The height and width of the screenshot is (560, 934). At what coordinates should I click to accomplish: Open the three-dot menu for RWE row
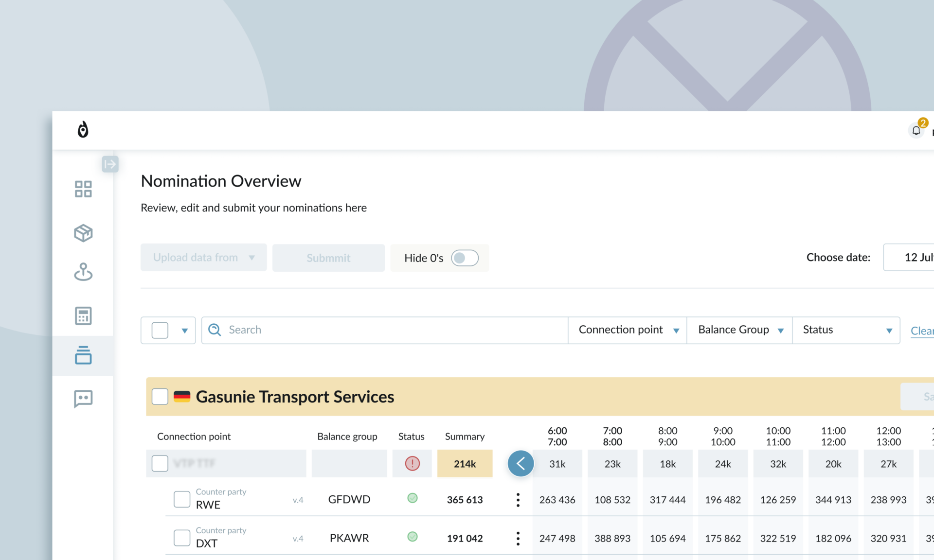coord(518,500)
